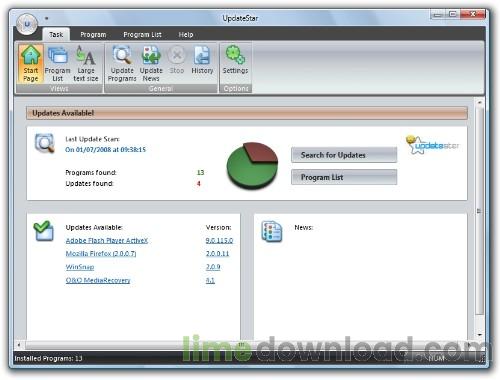The height and width of the screenshot is (380, 500).
Task: Click the updatestar logo
Action: pos(432,145)
